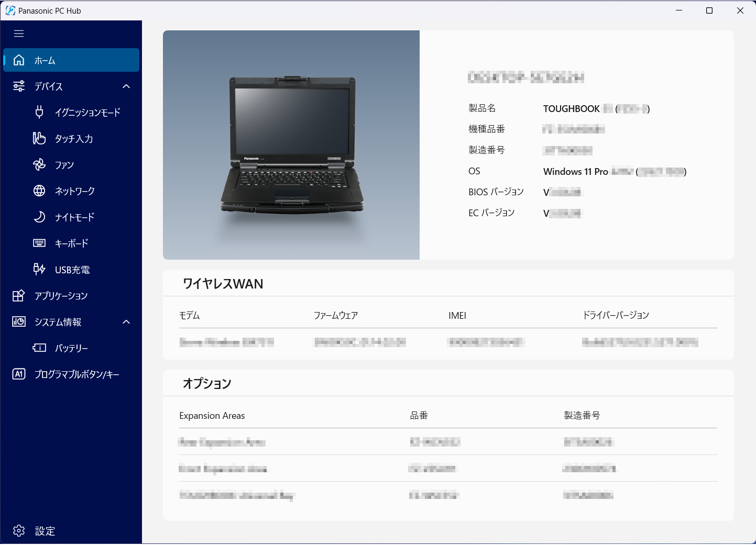Click the TOUGHBOOK product name value
The image size is (756, 545).
pyautogui.click(x=597, y=109)
